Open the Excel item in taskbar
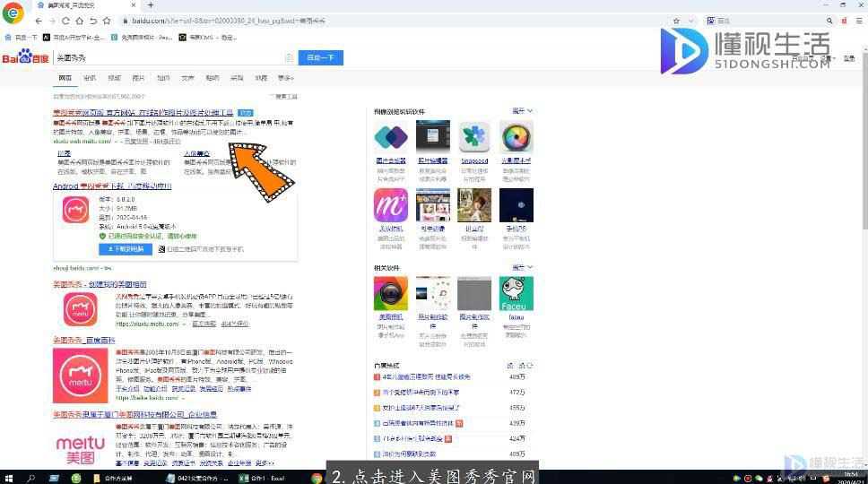868x484 pixels. pos(261,478)
